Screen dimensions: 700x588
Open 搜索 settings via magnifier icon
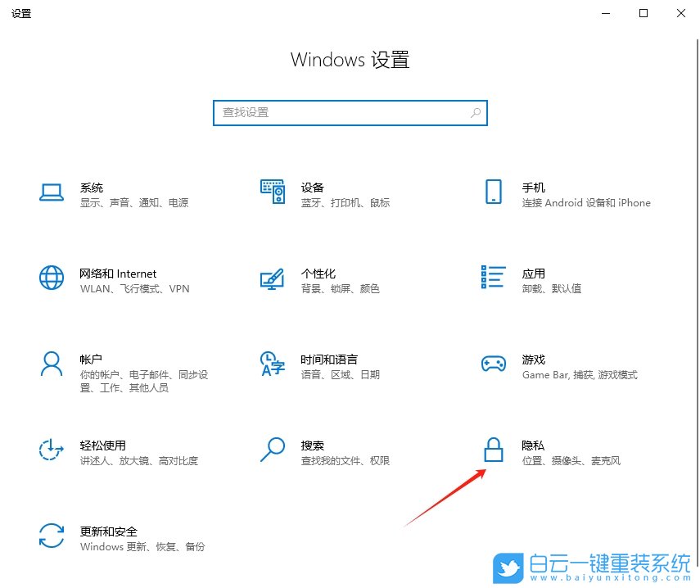click(x=273, y=451)
